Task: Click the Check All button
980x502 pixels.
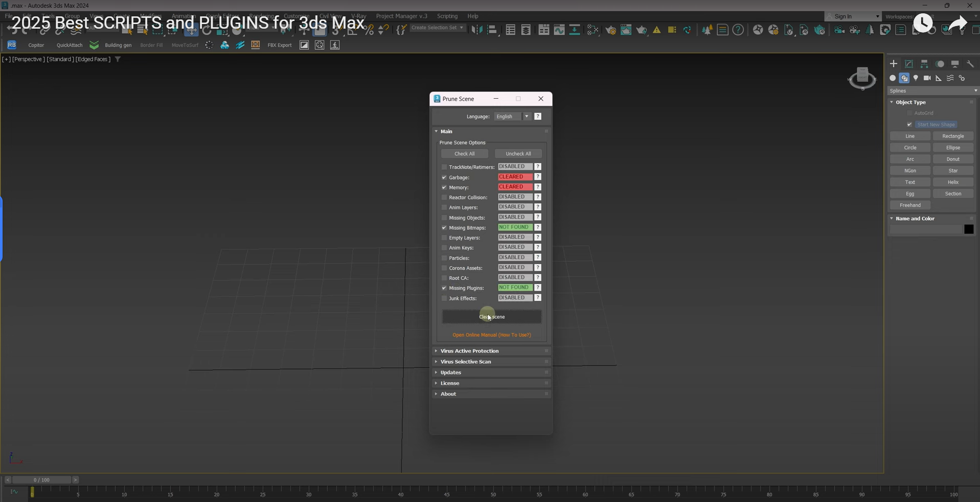Action: point(464,154)
